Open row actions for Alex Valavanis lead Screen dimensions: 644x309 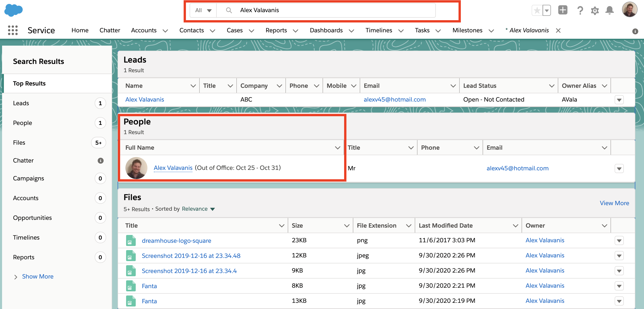(619, 100)
